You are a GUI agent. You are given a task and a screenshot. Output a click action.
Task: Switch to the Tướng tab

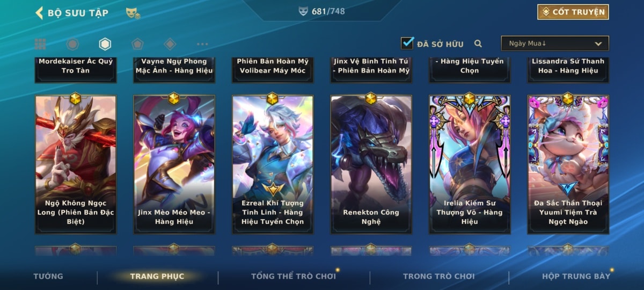pyautogui.click(x=48, y=276)
